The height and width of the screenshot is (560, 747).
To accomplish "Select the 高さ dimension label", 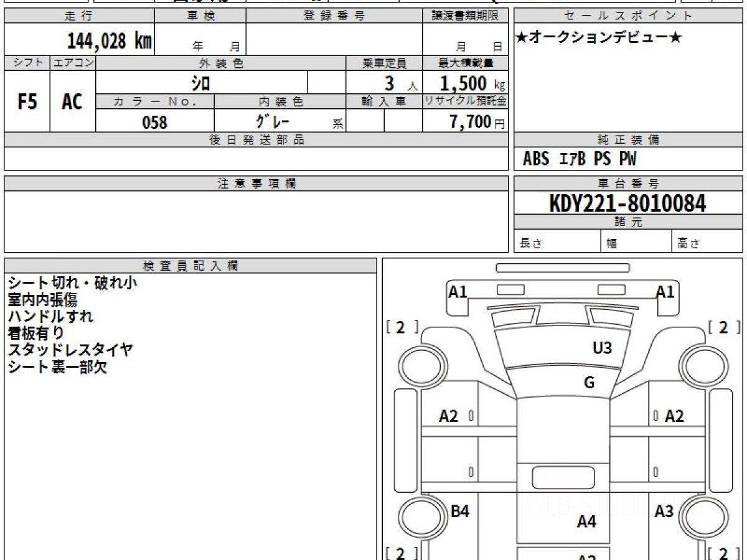I will click(x=689, y=244).
